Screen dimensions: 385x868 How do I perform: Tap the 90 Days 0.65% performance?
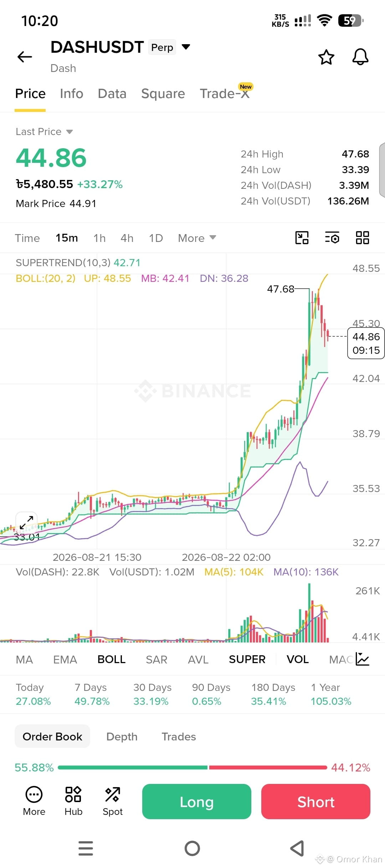point(211,694)
